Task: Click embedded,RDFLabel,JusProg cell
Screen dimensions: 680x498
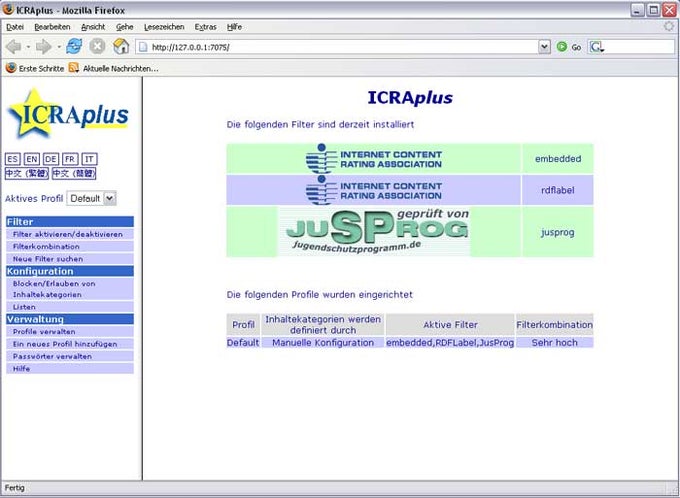Action: (450, 342)
